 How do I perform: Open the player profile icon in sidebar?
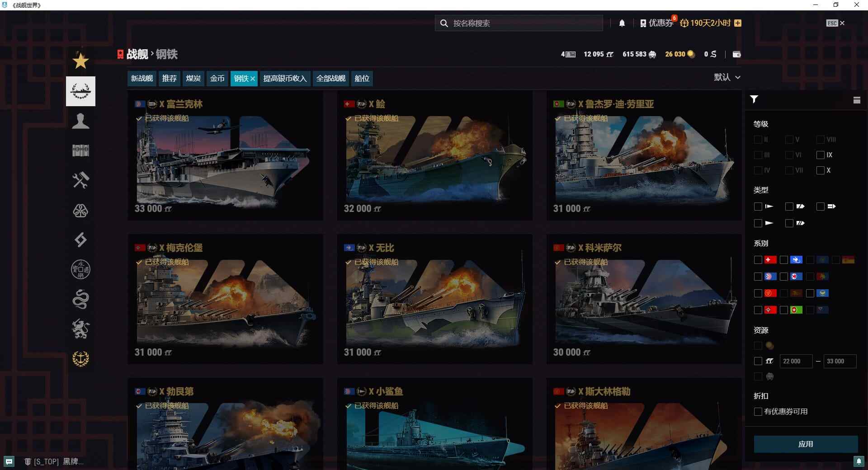80,121
